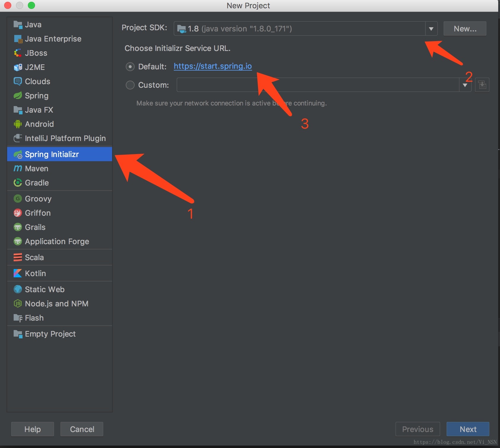The image size is (500, 448).
Task: Choose the Gradle icon
Action: click(x=18, y=183)
